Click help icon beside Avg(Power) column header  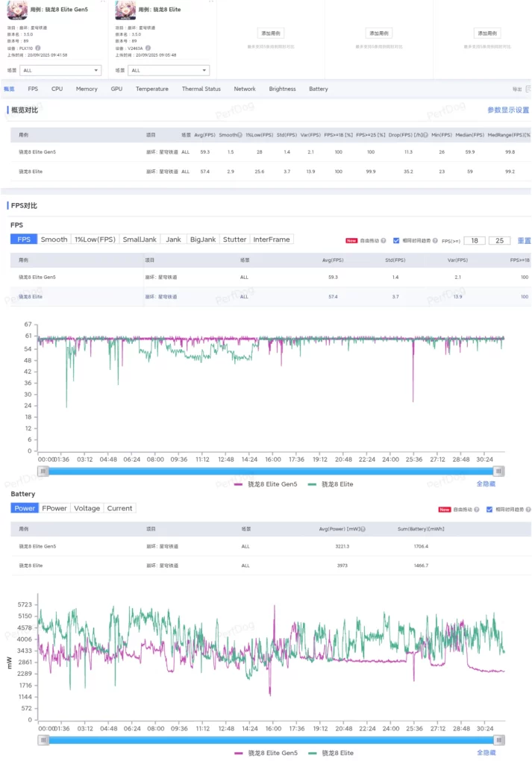363,529
